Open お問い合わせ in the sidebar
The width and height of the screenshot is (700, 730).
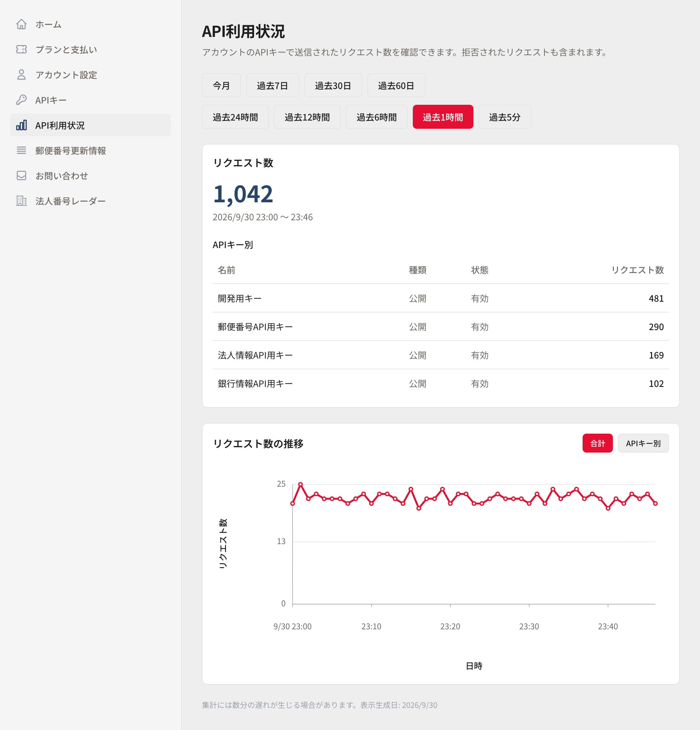point(91,176)
